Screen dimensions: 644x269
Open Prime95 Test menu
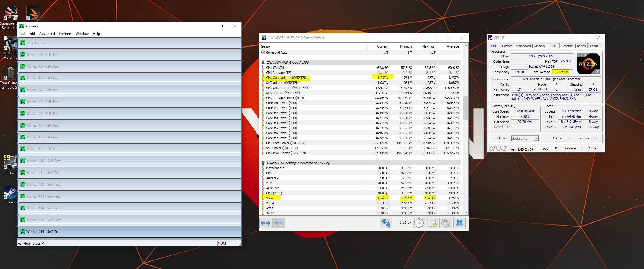(22, 34)
